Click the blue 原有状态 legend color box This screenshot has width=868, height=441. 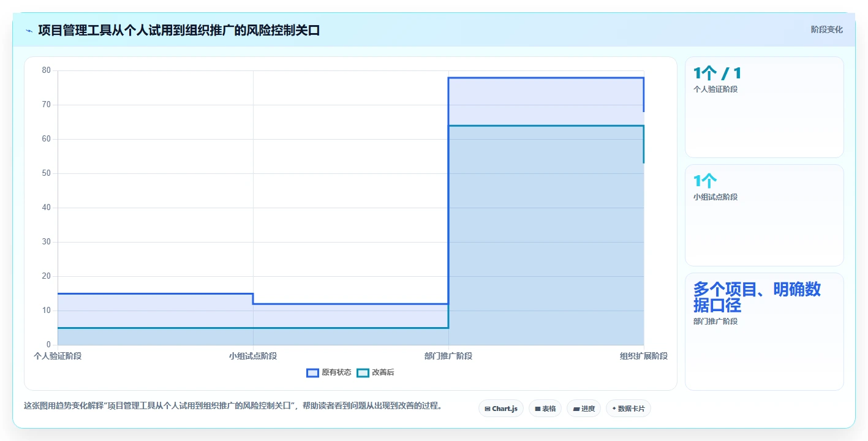click(313, 372)
